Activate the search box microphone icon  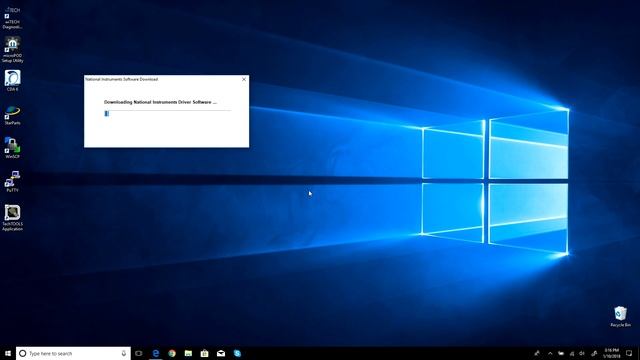click(x=124, y=353)
